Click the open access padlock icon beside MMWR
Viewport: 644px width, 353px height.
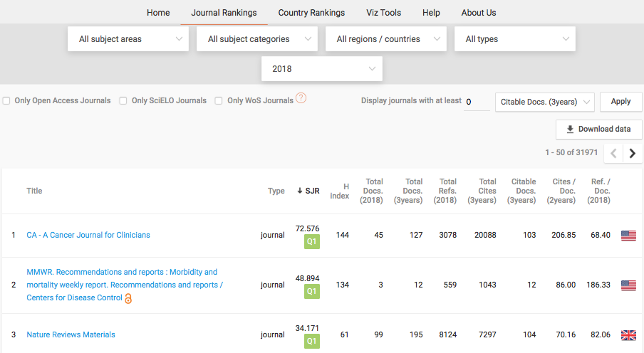(128, 299)
